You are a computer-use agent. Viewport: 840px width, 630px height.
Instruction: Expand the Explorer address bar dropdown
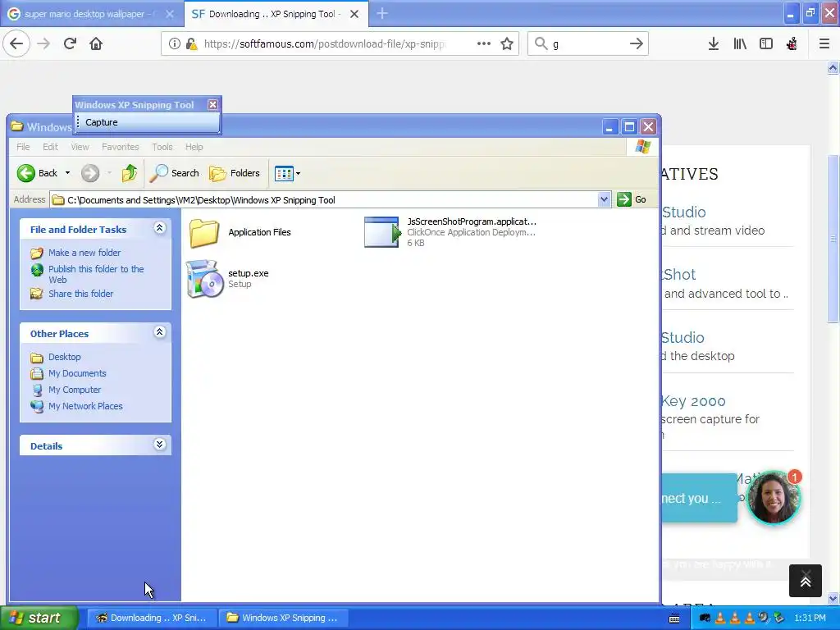(x=604, y=199)
